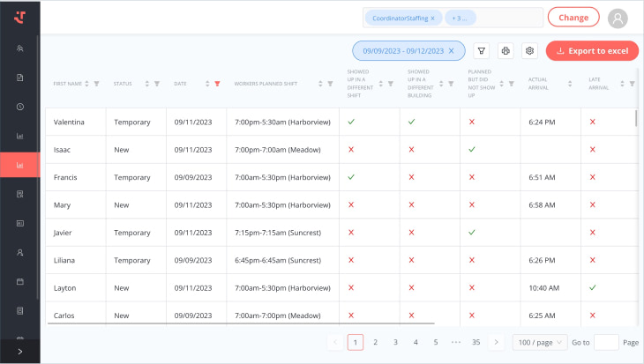Expand the sidebar with bottom chevron
This screenshot has width=644, height=364.
pyautogui.click(x=19, y=352)
